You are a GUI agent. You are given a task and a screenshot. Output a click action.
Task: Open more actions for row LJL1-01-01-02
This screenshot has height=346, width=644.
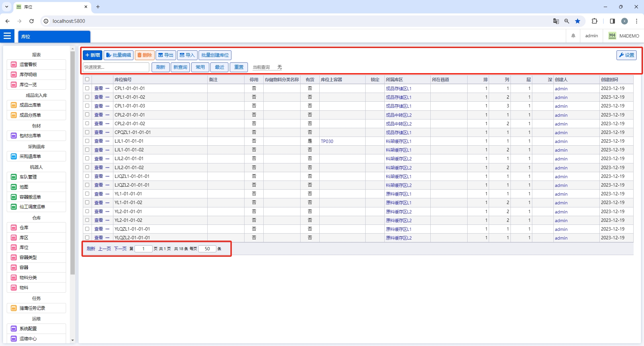pos(107,150)
